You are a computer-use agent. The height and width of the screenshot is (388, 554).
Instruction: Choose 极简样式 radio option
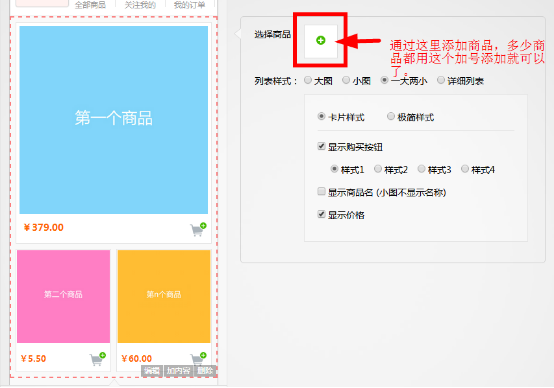(x=391, y=116)
